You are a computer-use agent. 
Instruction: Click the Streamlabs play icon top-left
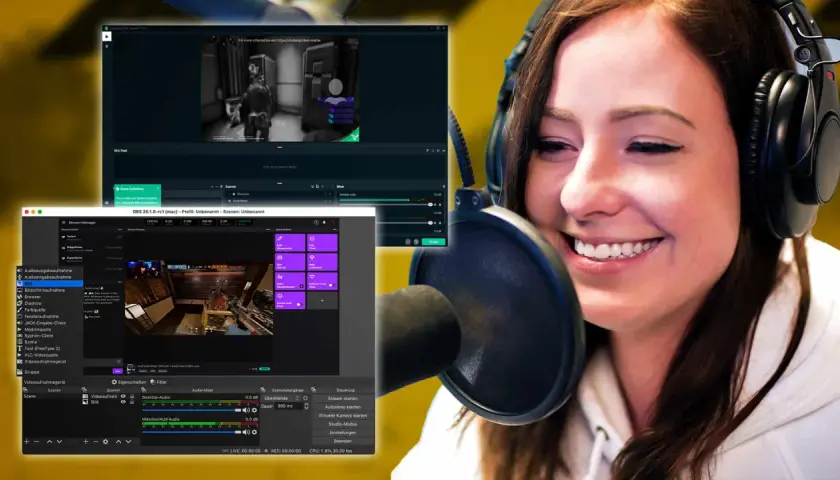(x=107, y=36)
